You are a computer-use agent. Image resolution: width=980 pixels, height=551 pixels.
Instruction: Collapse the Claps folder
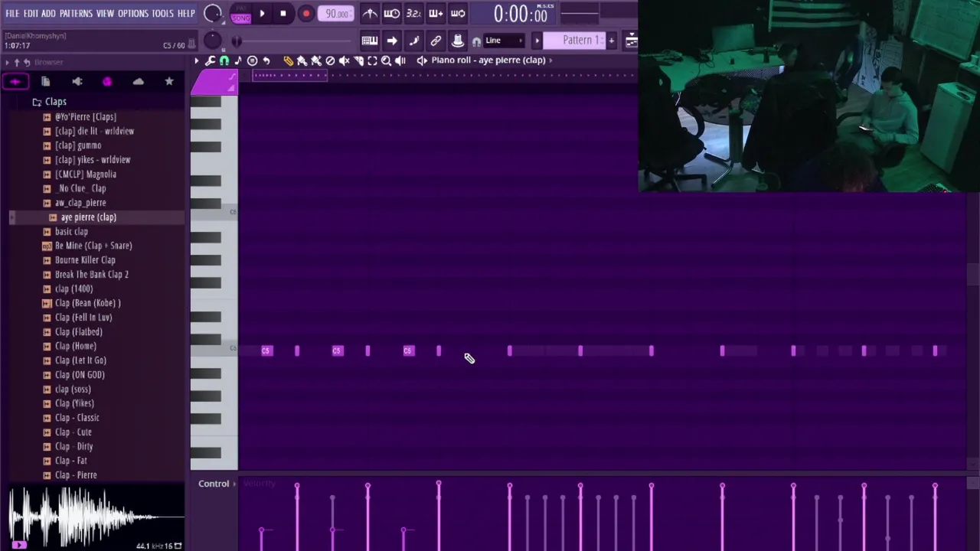coord(49,102)
